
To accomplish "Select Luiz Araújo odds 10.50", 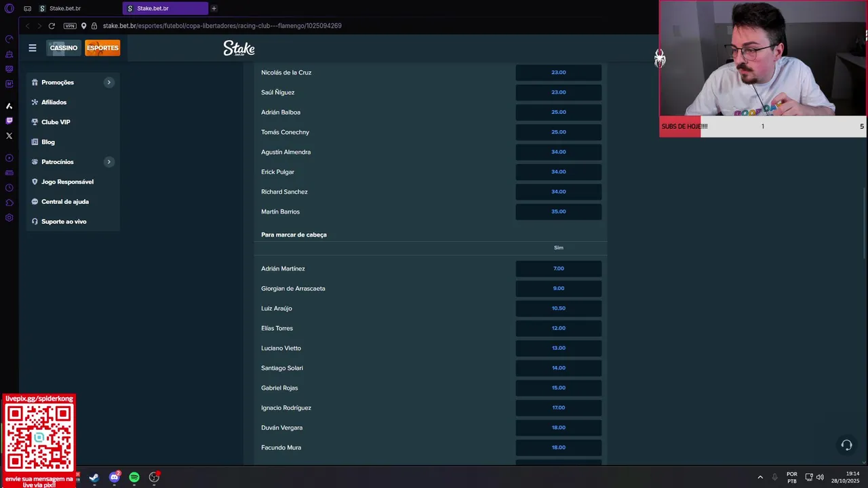I will pos(558,308).
